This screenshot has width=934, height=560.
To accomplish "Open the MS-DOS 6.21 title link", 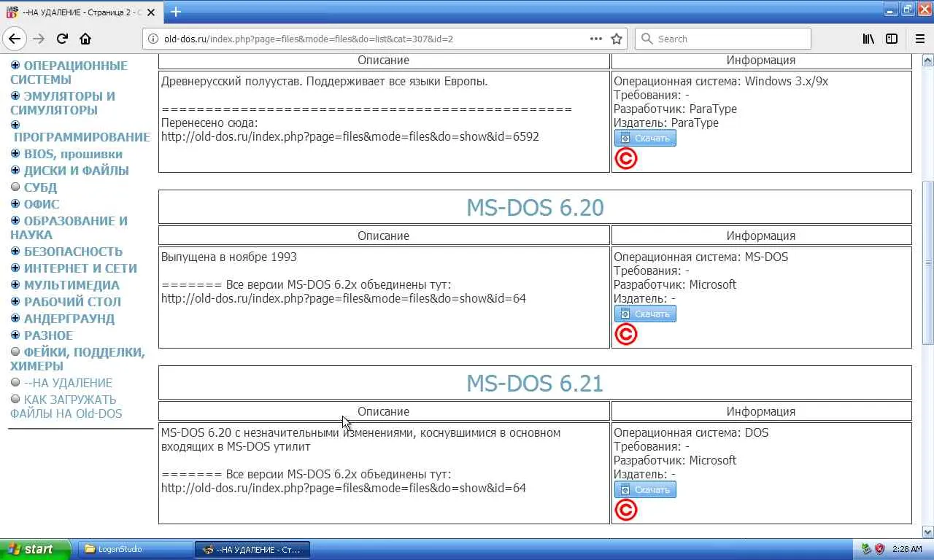I will coord(535,384).
